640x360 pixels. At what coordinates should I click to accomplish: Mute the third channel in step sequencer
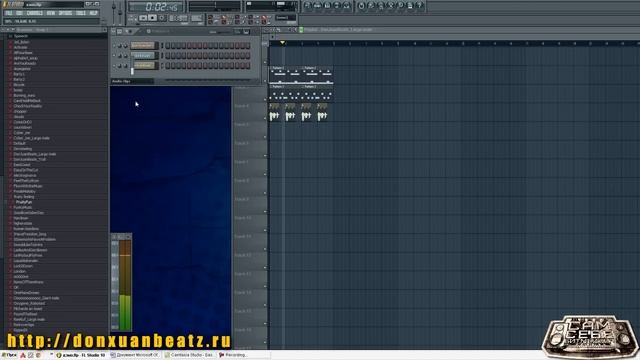(x=114, y=65)
